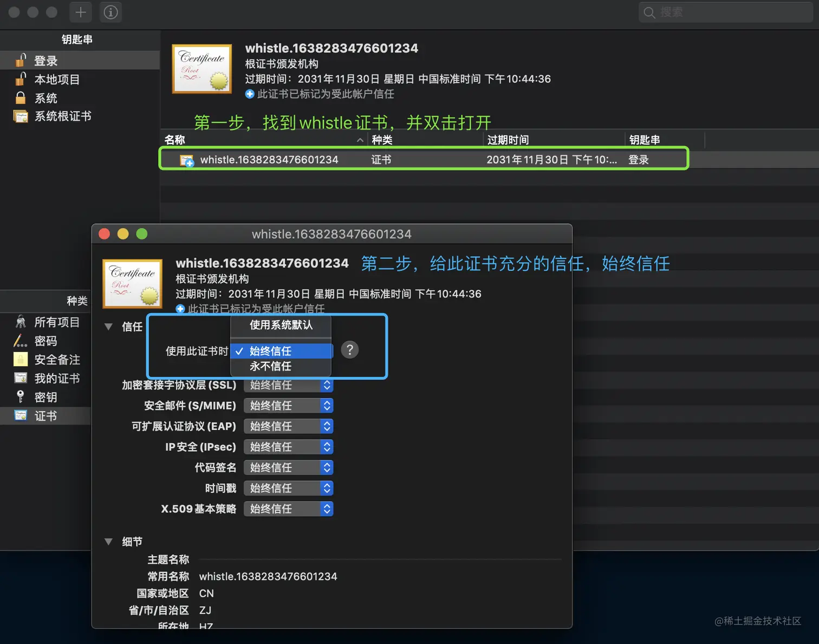Zoom the whistle certificate dialog

[142, 233]
